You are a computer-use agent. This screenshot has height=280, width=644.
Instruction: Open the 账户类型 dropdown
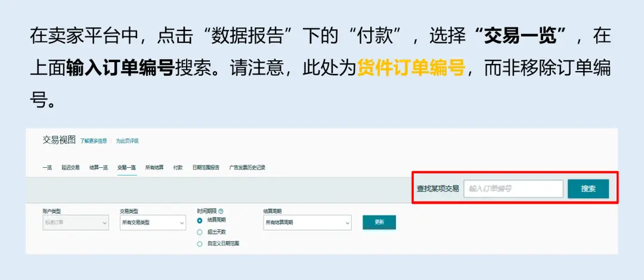[x=76, y=223]
